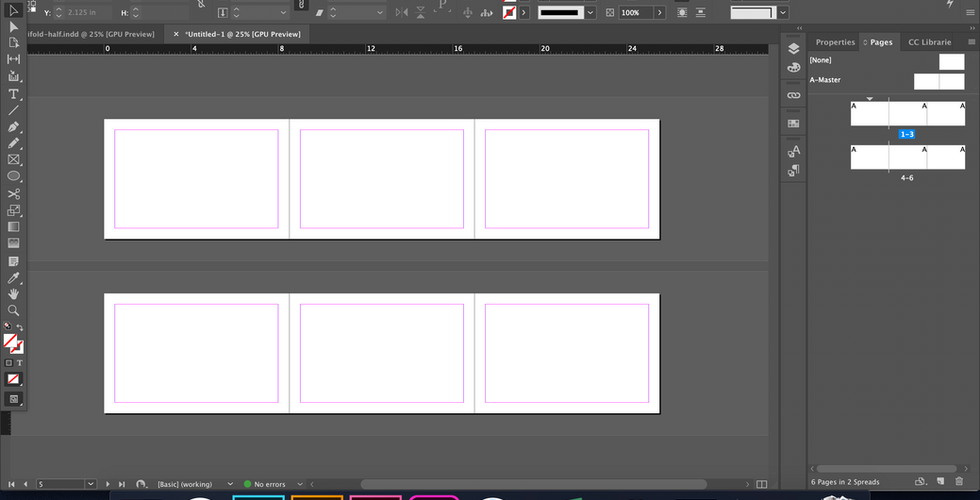Select the Rectangle Frame tool
The width and height of the screenshot is (980, 500).
(13, 160)
